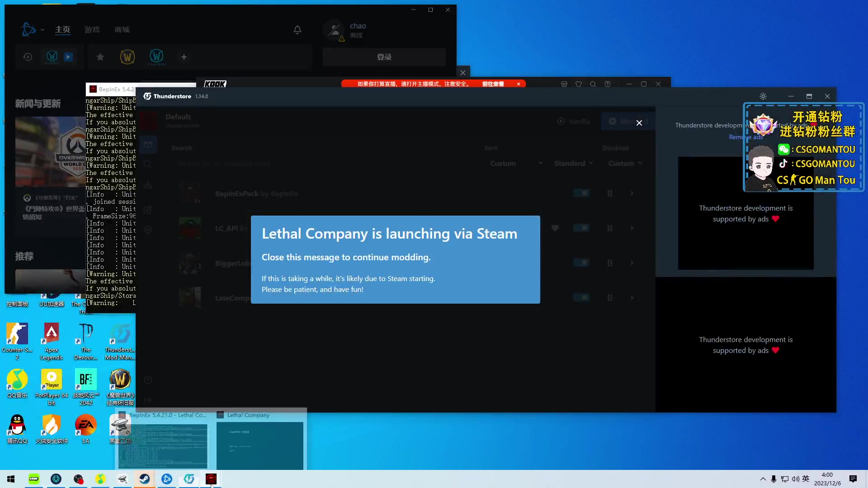Click the KOOK search icon
The width and height of the screenshot is (868, 488).
tap(593, 84)
